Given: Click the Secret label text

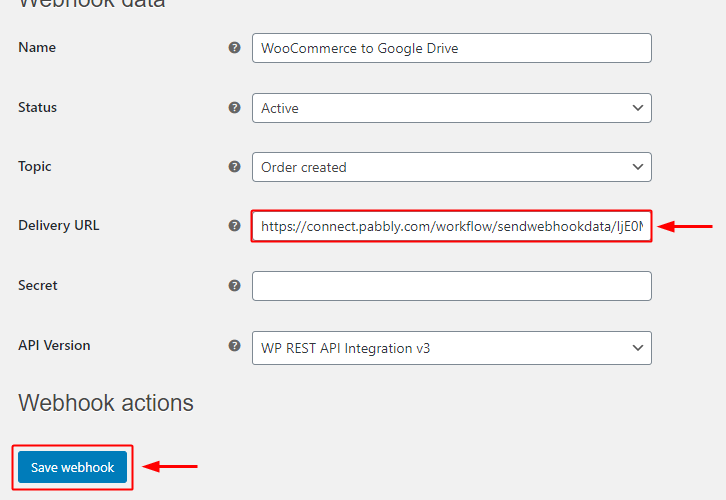Looking at the screenshot, I should (x=38, y=285).
